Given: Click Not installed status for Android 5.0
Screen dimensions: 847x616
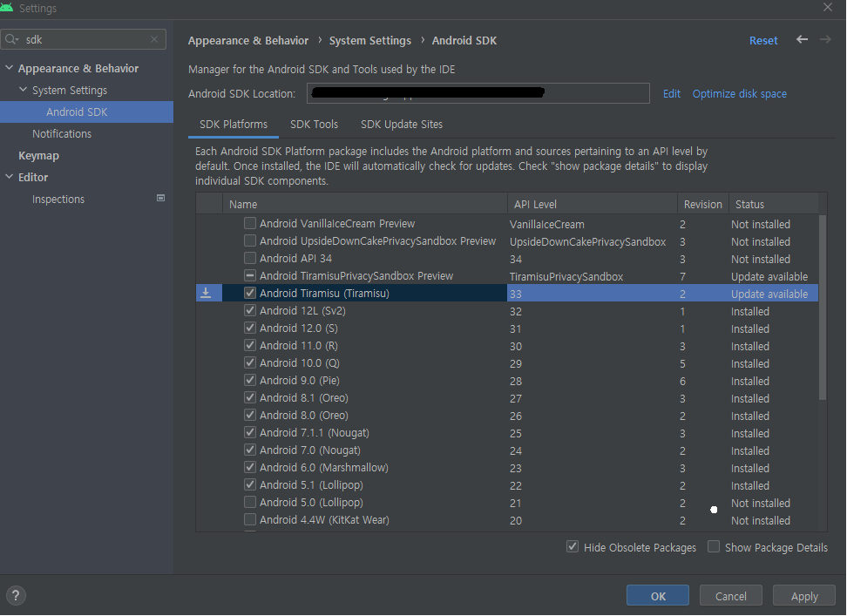Looking at the screenshot, I should 760,503.
